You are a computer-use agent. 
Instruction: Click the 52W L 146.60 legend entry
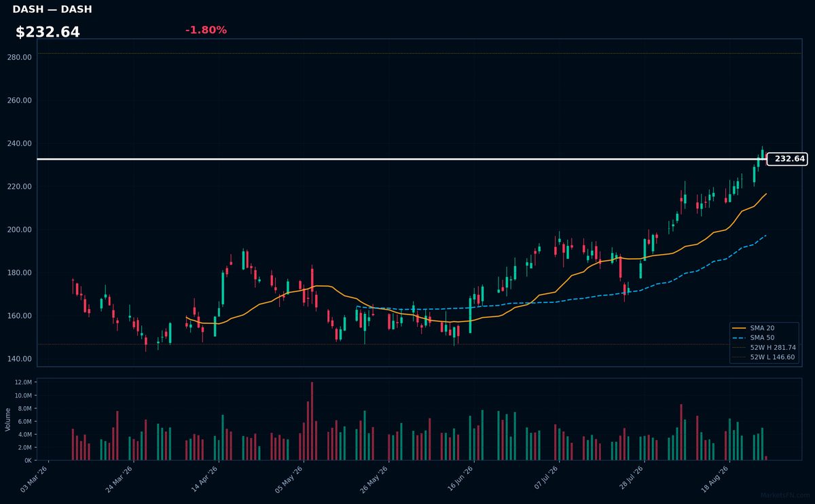tap(764, 357)
